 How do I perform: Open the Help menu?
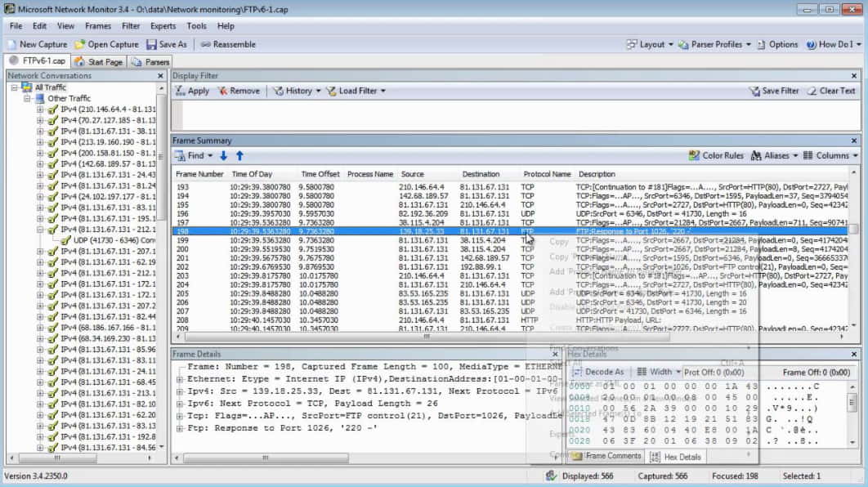click(x=226, y=26)
